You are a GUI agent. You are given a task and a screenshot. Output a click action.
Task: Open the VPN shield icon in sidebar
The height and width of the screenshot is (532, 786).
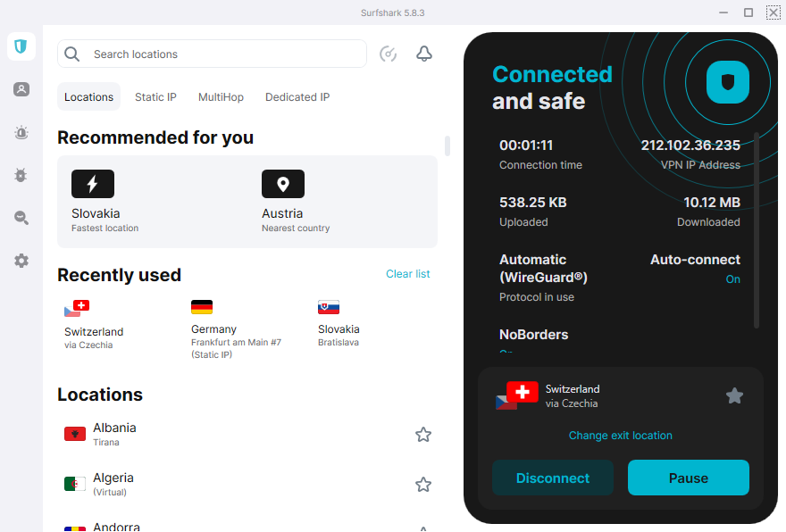coord(21,46)
